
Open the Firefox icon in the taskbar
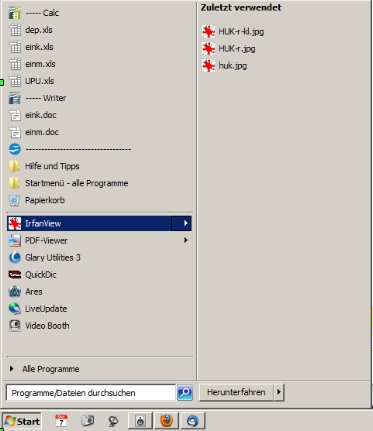click(166, 421)
